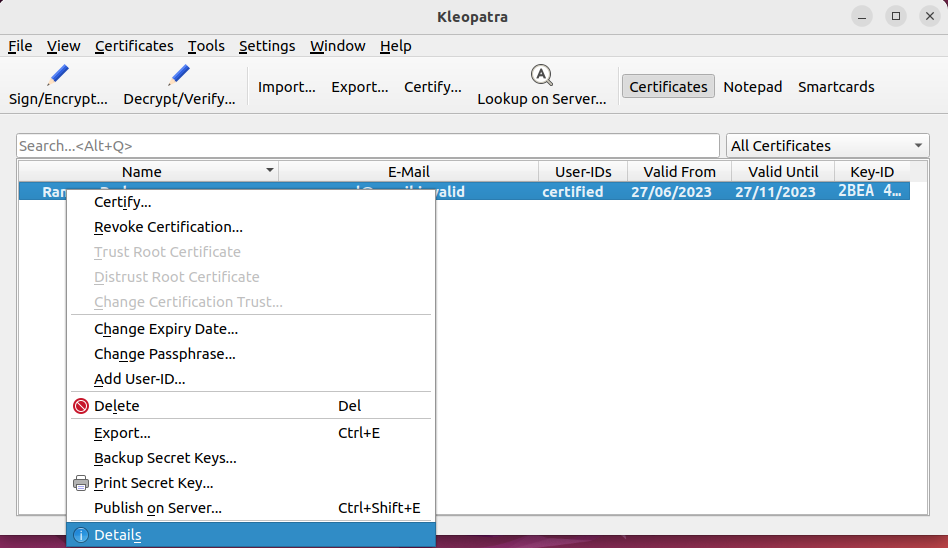Click the Name column sort arrow

click(x=270, y=171)
